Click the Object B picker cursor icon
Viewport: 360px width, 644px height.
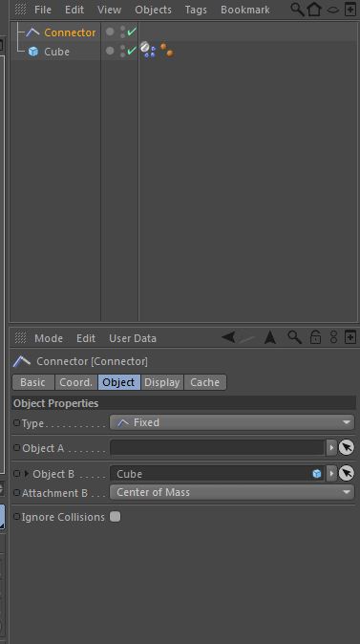346,474
